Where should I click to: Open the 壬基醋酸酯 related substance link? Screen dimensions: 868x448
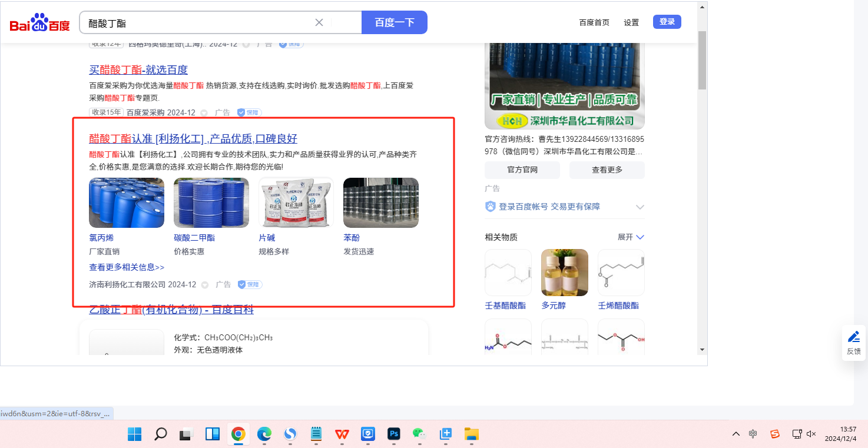pos(505,306)
